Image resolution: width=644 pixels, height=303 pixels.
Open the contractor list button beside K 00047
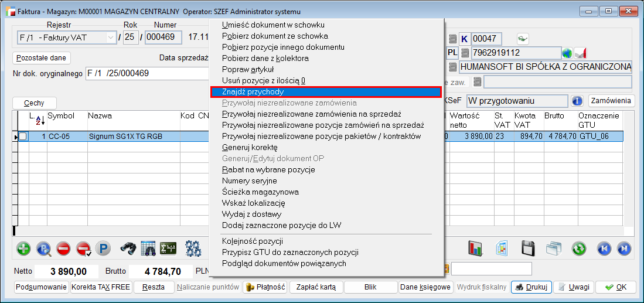point(452,39)
